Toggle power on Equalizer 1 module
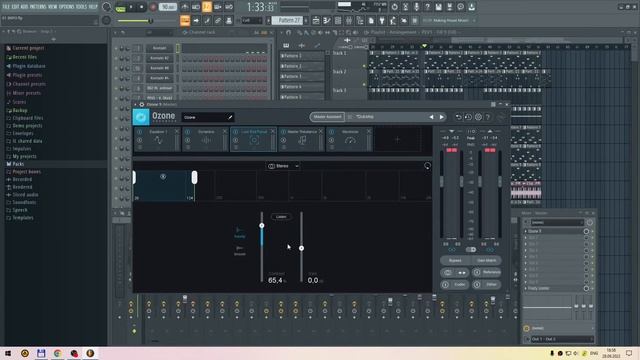The height and width of the screenshot is (360, 640). pos(140,132)
